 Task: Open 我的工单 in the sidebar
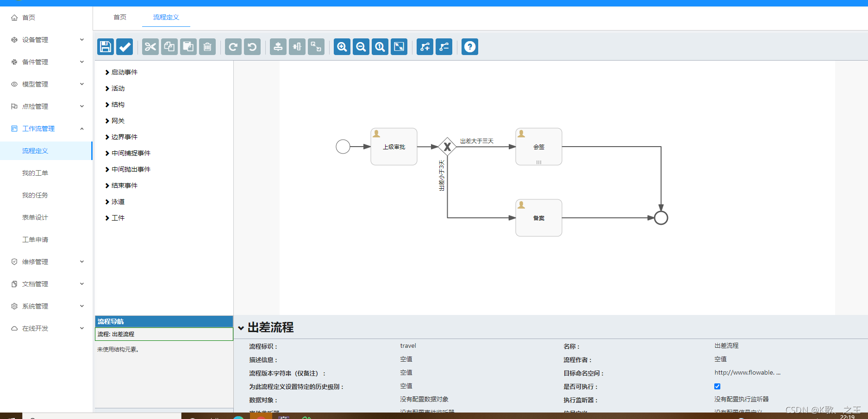[46, 173]
